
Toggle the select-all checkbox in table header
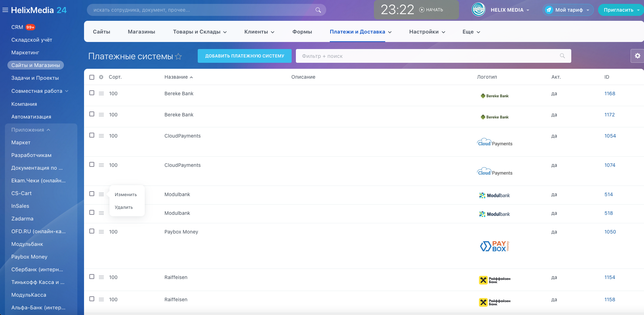[x=92, y=77]
